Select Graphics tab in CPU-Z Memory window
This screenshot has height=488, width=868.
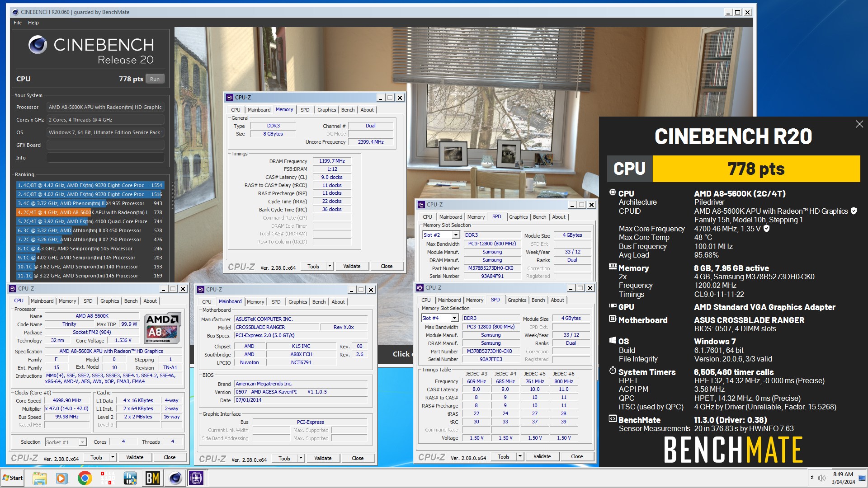tap(326, 110)
